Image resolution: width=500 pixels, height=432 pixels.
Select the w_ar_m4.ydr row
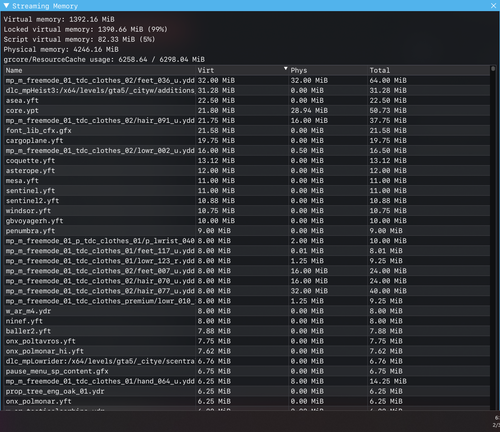pos(247,311)
